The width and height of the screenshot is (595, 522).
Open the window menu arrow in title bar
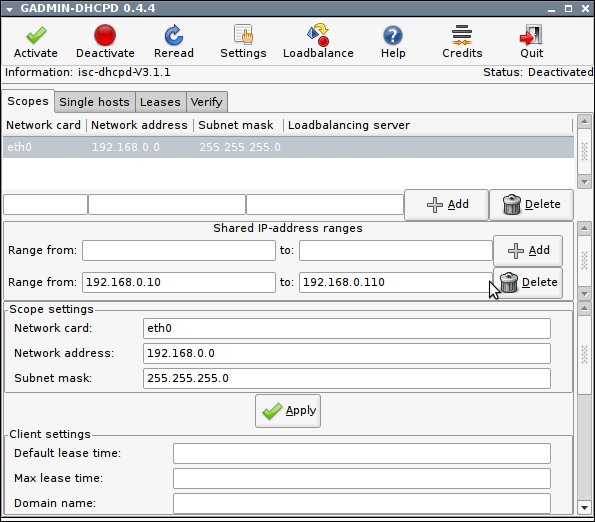[x=9, y=9]
